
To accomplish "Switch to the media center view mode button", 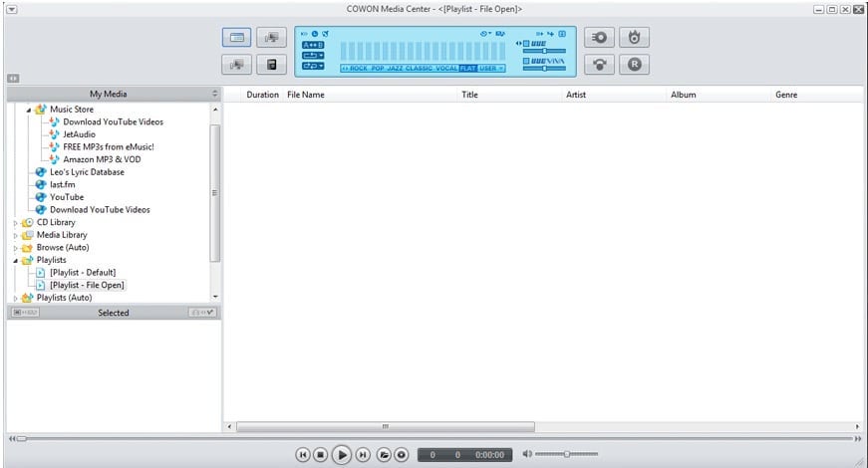I will click(236, 38).
